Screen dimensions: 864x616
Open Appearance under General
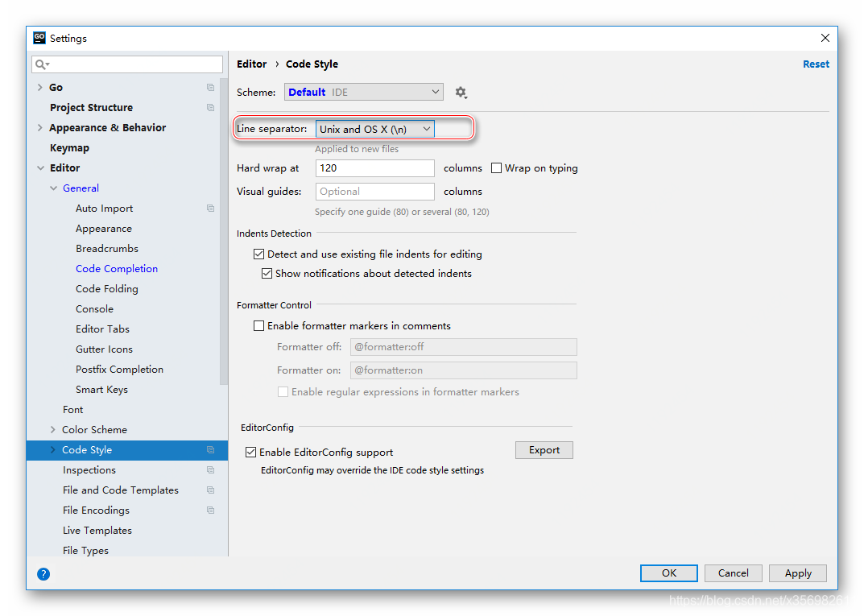[x=104, y=228]
